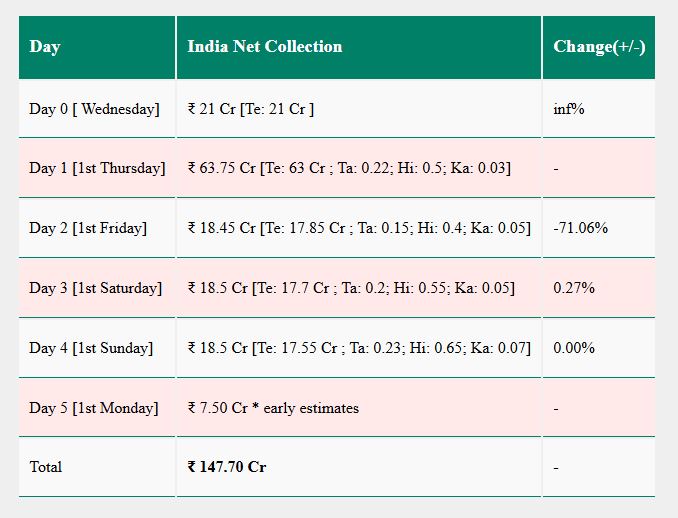This screenshot has width=678, height=518.
Task: Click the 0.00% change value
Action: [x=574, y=348]
